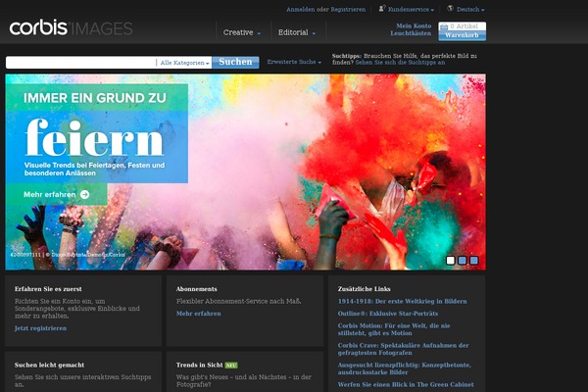The width and height of the screenshot is (588, 392).
Task: Select the second slide indicator on the banner
Action: (463, 260)
